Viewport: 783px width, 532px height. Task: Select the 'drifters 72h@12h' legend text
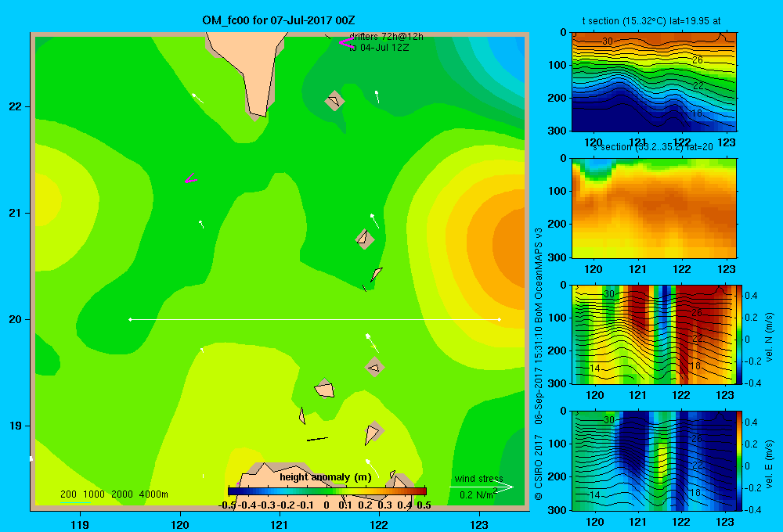pos(386,37)
